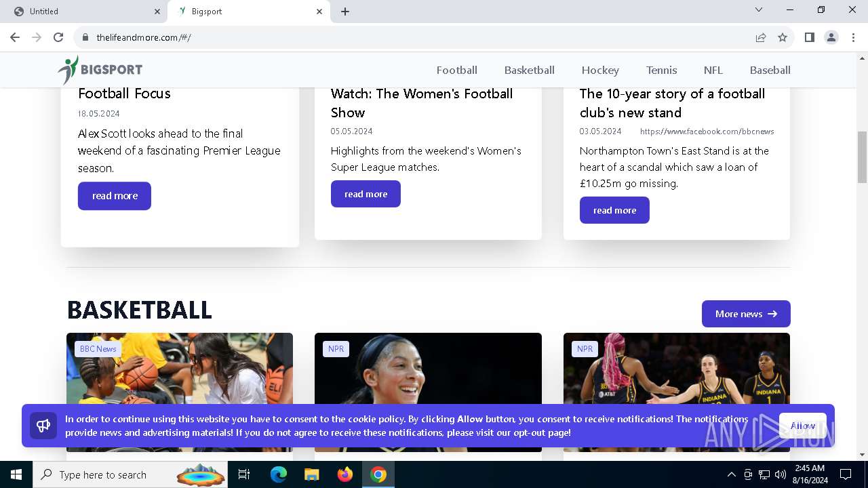Open File Explorer from the taskbar

point(312,474)
